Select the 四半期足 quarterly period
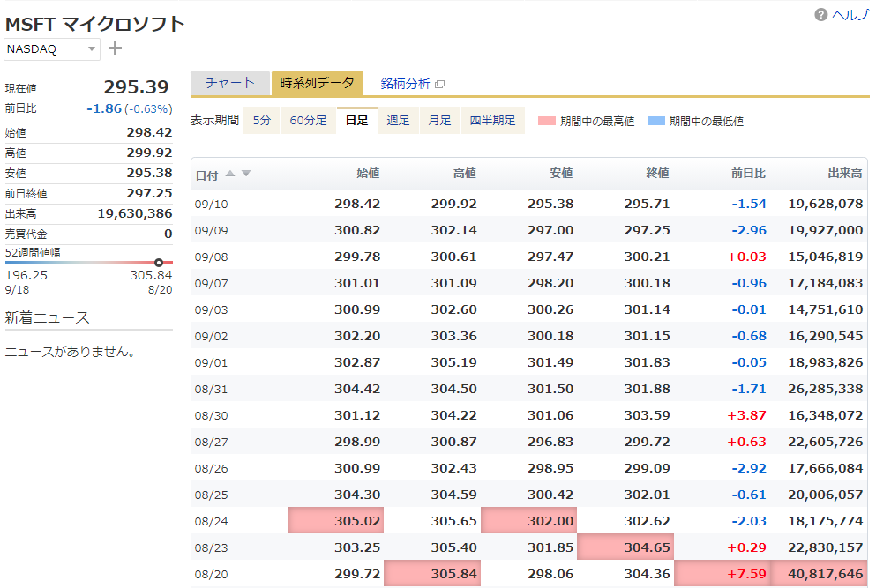 click(493, 121)
